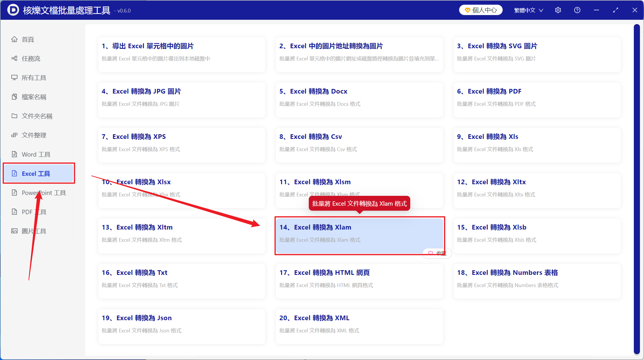Screen dimensions: 644x360
Task: Open 所有工具 in sidebar
Action: pyautogui.click(x=38, y=78)
